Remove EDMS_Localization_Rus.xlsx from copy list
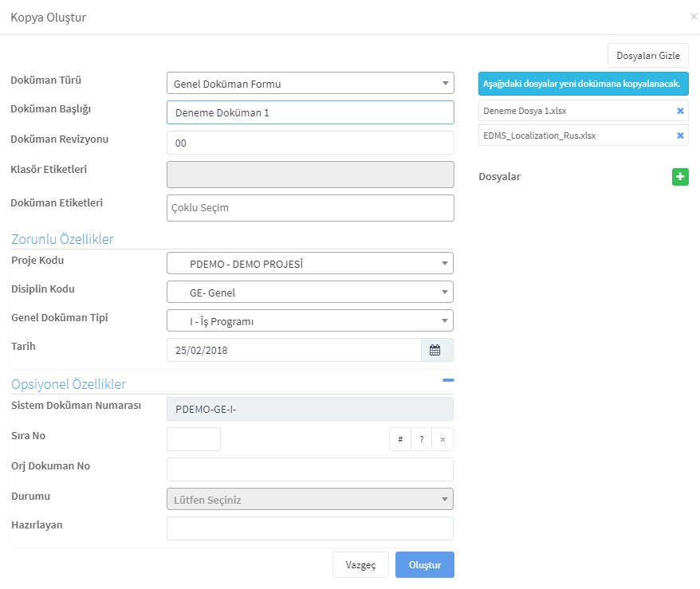Screen dimensions: 700x589 tap(680, 135)
